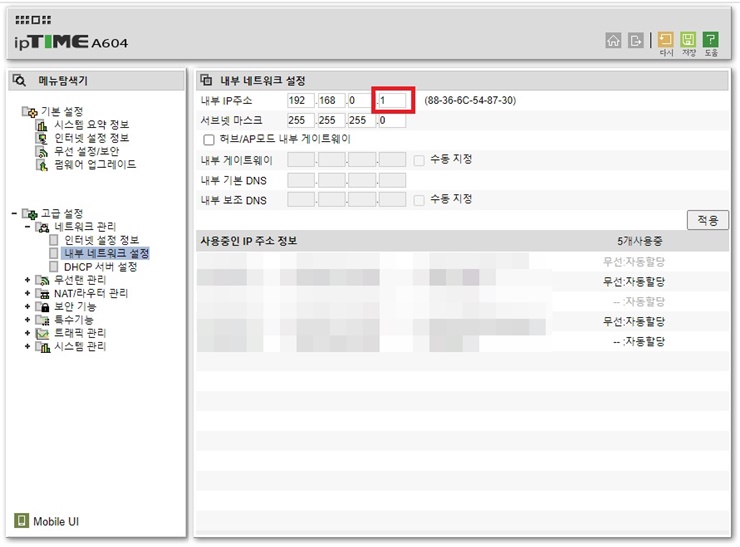Open 인터넷 설정 정보 under 네트워크 관리

tap(101, 240)
